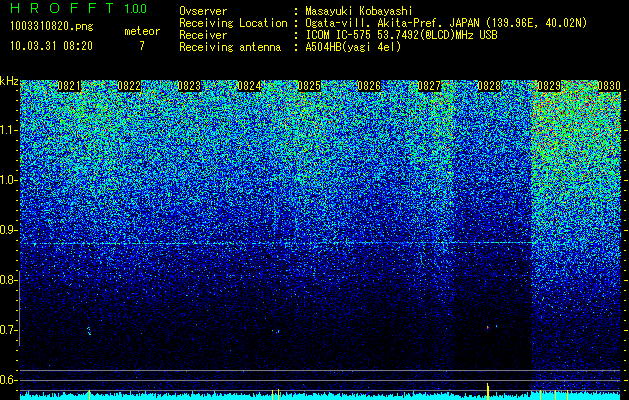Image resolution: width=629 pixels, height=400 pixels.
Task: Select the 0.7 frequency axis label
Action: pyautogui.click(x=8, y=330)
